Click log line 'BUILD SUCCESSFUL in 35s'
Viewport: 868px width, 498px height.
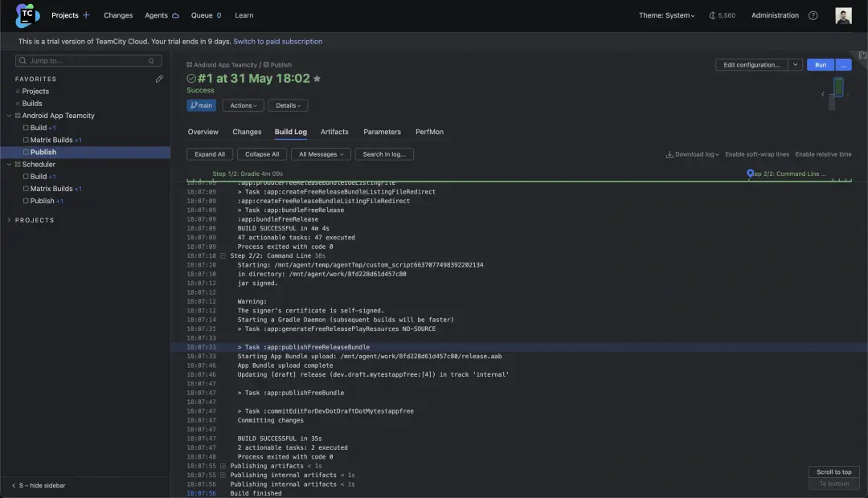(x=280, y=439)
